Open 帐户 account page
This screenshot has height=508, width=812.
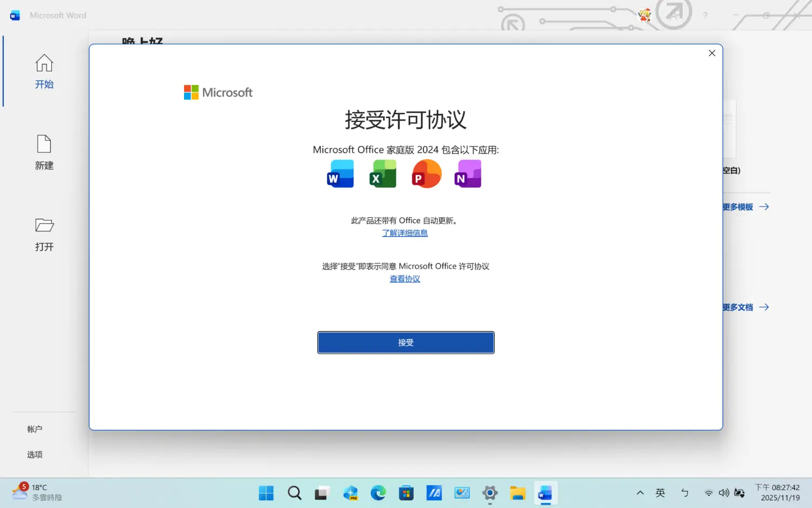pos(35,429)
